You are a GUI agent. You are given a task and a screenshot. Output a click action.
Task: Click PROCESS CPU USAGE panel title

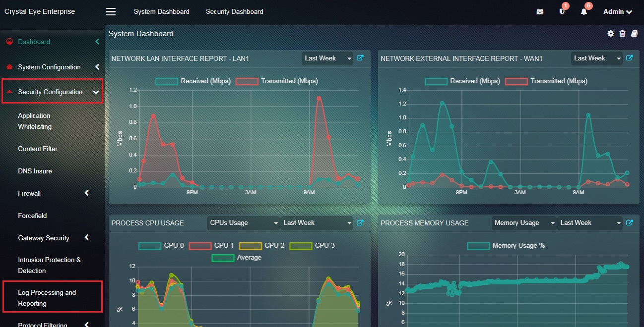(147, 223)
